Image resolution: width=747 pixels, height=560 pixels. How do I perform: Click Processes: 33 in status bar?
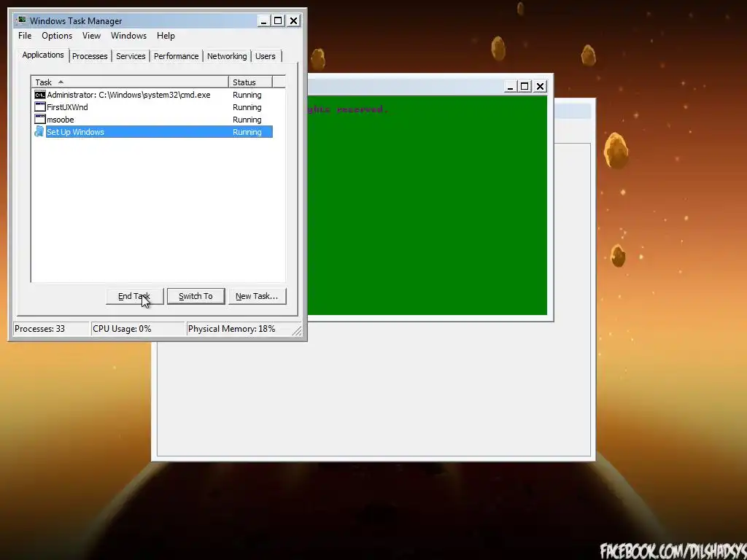click(x=39, y=329)
